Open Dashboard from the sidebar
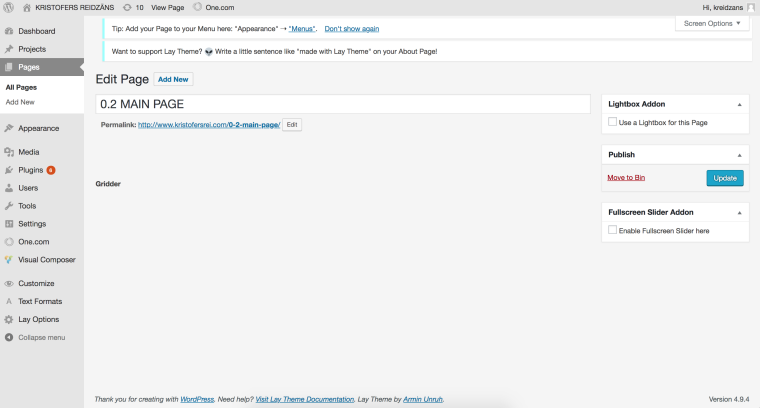 point(37,32)
